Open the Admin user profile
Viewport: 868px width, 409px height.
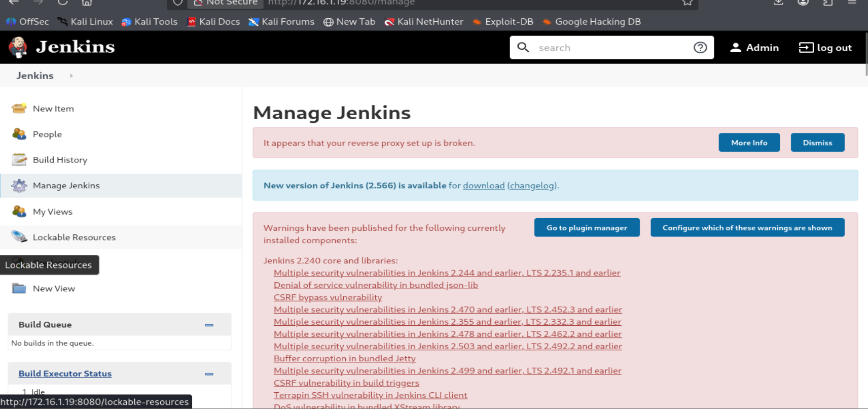pos(754,47)
